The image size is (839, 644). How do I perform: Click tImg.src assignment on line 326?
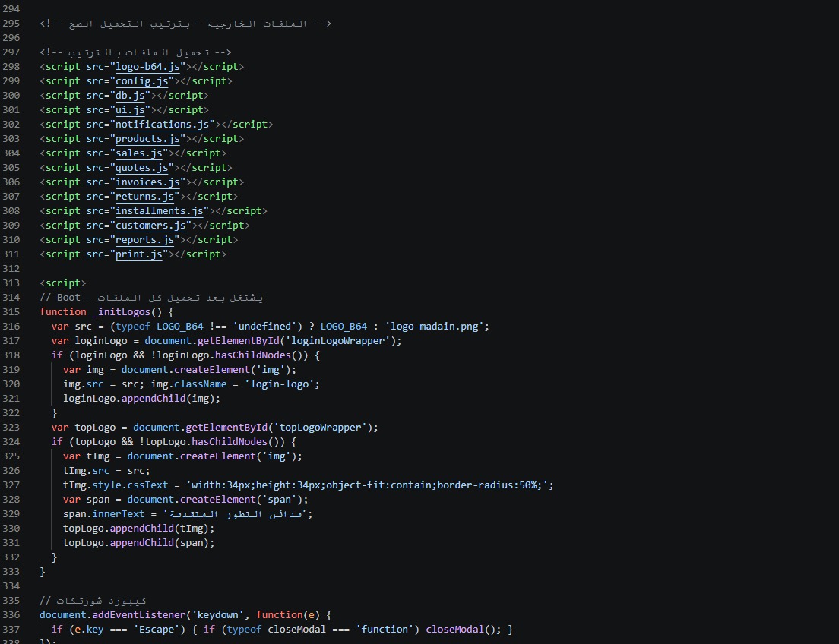pyautogui.click(x=106, y=472)
